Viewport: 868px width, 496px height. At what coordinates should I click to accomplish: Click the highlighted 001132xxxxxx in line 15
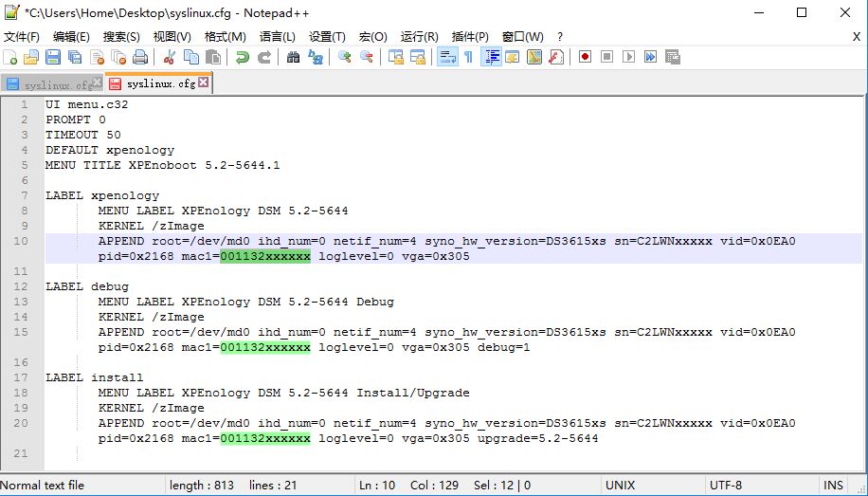265,347
